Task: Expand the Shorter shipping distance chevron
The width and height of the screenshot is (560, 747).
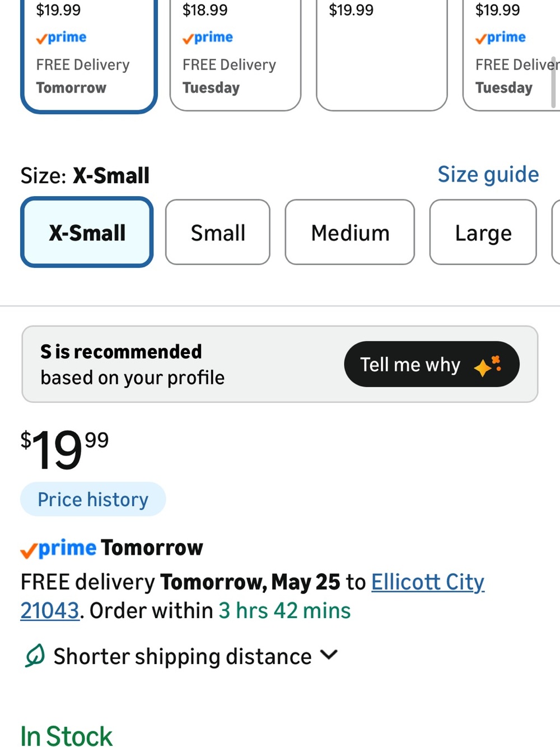Action: coord(329,655)
